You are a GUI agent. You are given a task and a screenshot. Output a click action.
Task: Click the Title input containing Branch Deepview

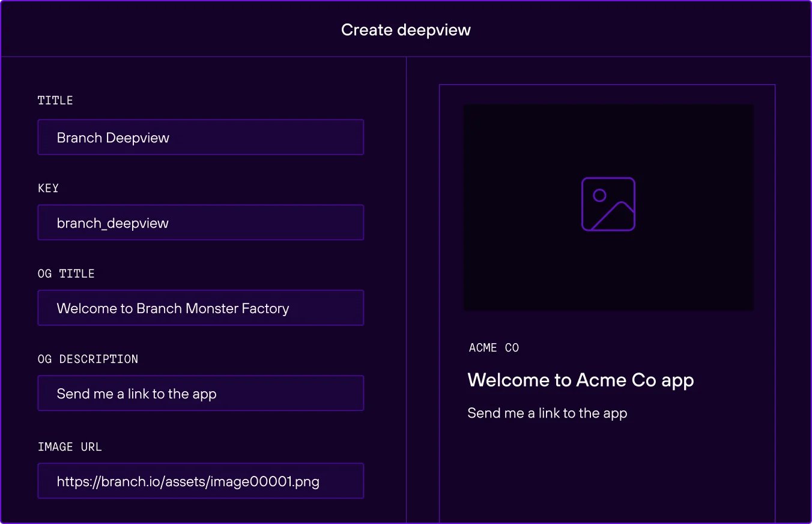point(201,137)
